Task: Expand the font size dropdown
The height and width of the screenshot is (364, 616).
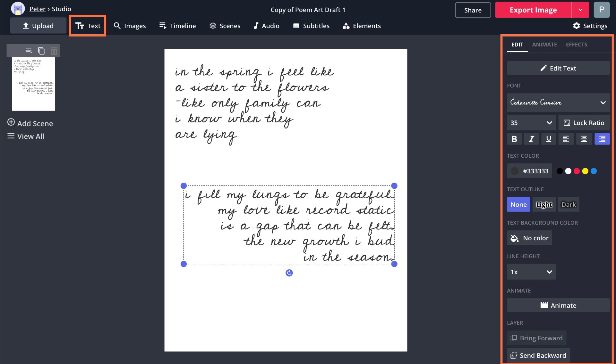Action: 549,123
